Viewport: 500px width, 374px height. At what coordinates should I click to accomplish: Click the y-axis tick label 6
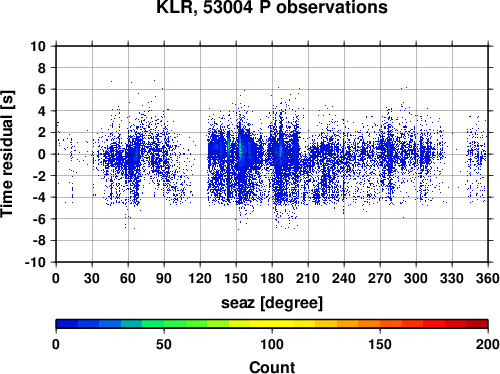pos(42,89)
